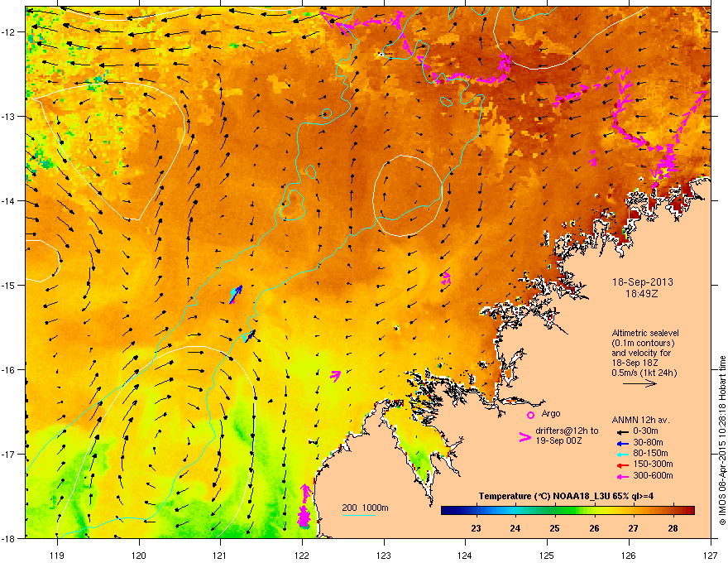Click the latitude axis label -14

8,201
